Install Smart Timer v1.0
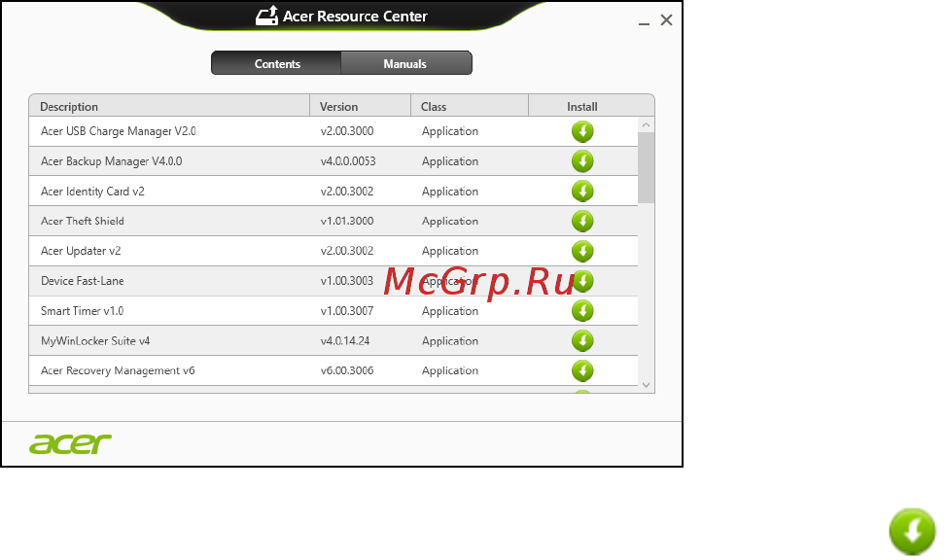Viewport: 948px width, 560px height. click(x=582, y=311)
